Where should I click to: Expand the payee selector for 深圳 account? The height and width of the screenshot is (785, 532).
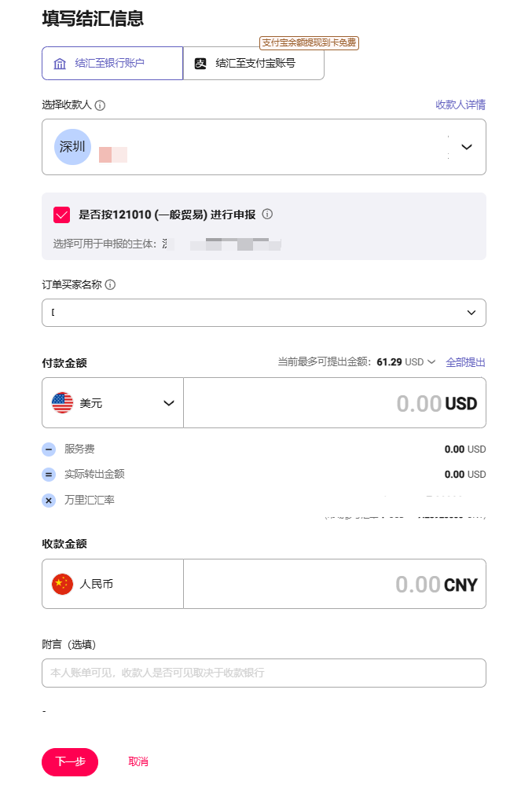[467, 146]
